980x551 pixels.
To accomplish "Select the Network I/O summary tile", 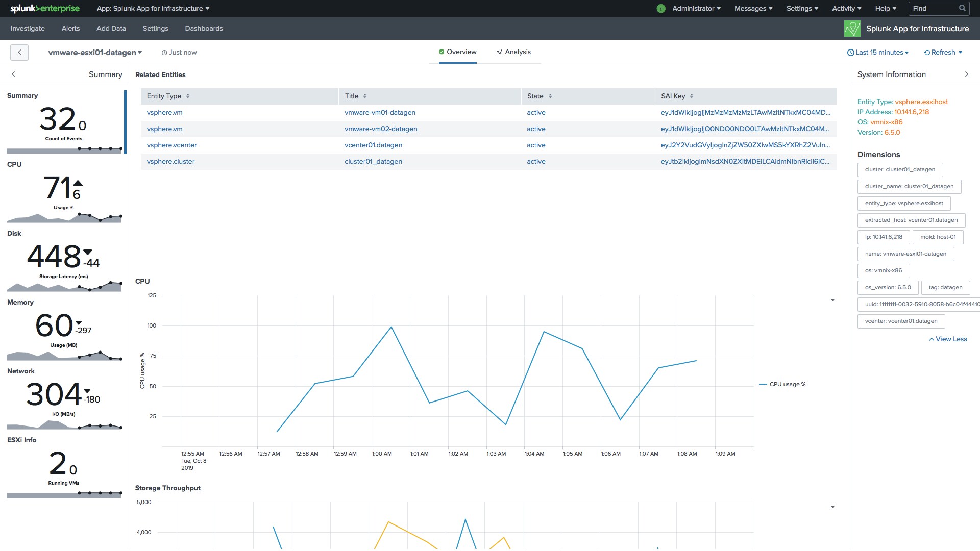I will click(64, 398).
